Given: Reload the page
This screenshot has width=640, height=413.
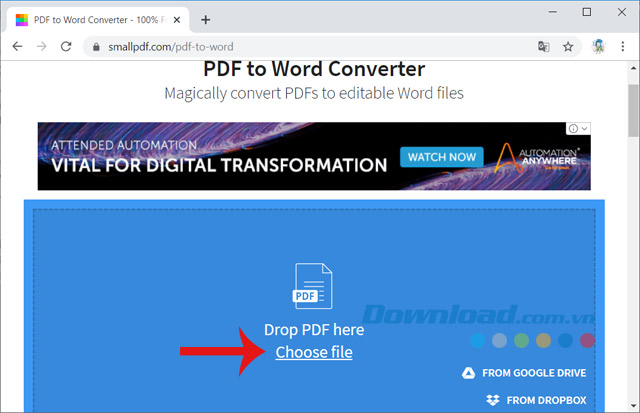Looking at the screenshot, I should pos(66,46).
